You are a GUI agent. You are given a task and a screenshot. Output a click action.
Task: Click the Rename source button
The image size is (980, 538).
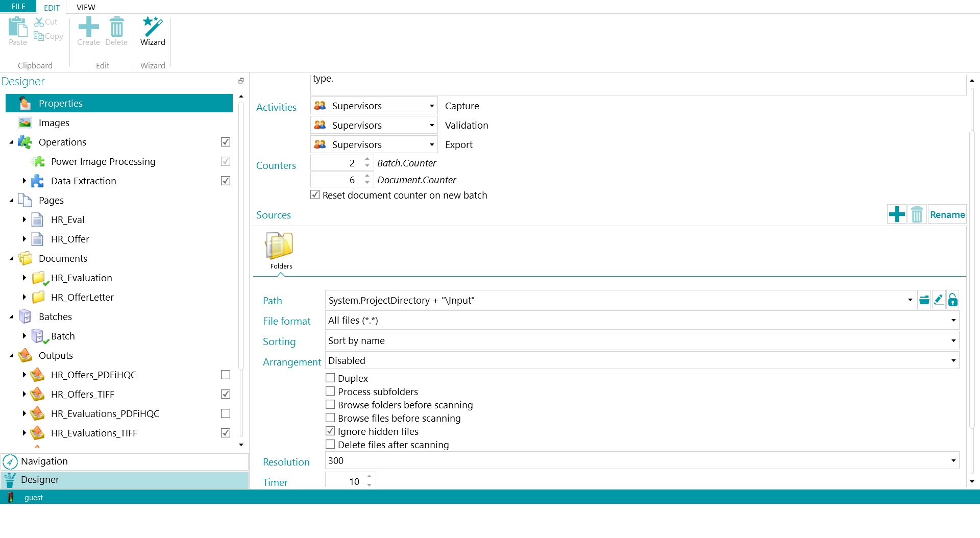pyautogui.click(x=947, y=214)
